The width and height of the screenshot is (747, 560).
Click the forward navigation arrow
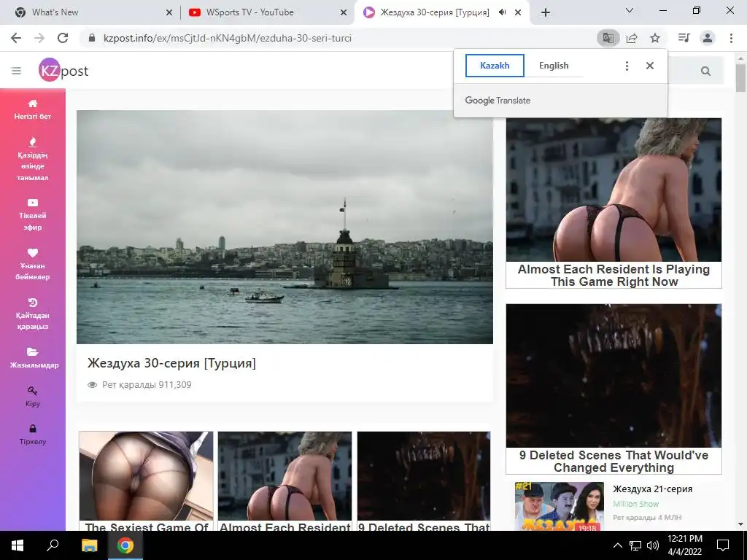pyautogui.click(x=39, y=38)
